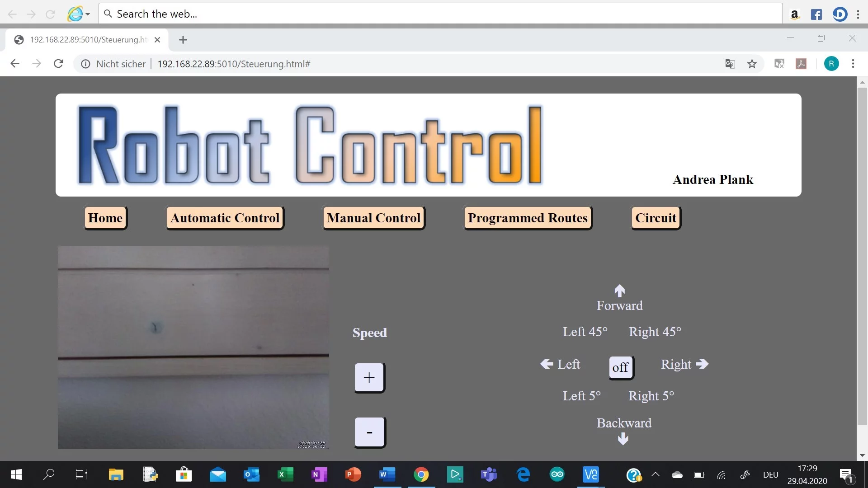
Task: Turn robot Right 45°
Action: [x=655, y=332]
